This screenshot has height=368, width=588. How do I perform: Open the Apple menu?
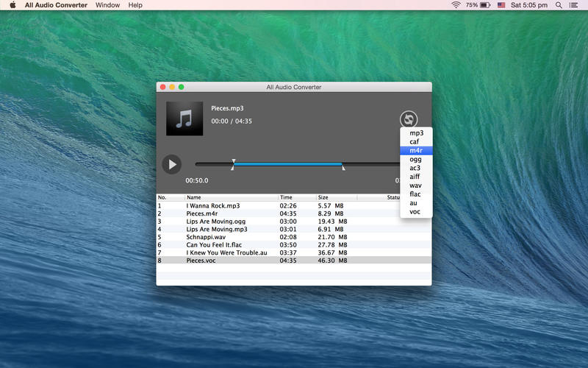pos(12,5)
